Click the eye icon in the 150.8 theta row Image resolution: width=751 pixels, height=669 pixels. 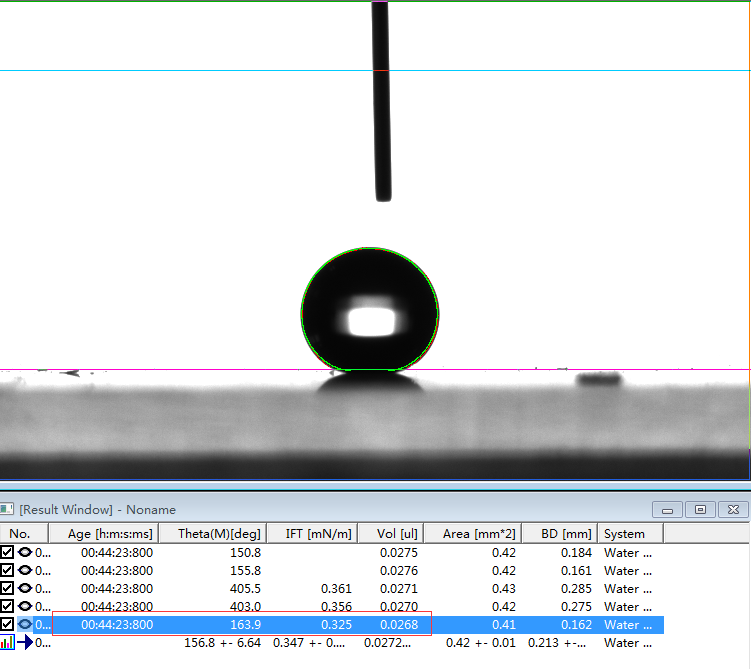[x=25, y=552]
